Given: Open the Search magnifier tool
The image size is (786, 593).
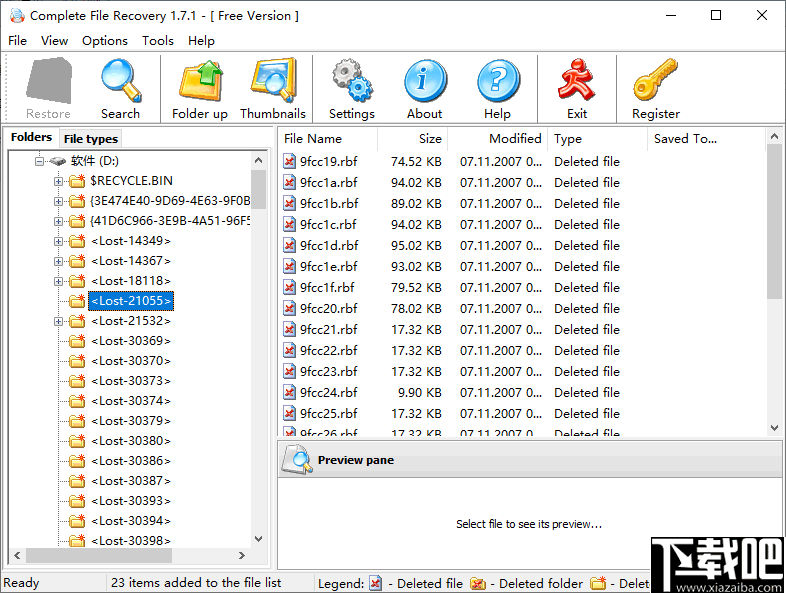Looking at the screenshot, I should (x=121, y=81).
